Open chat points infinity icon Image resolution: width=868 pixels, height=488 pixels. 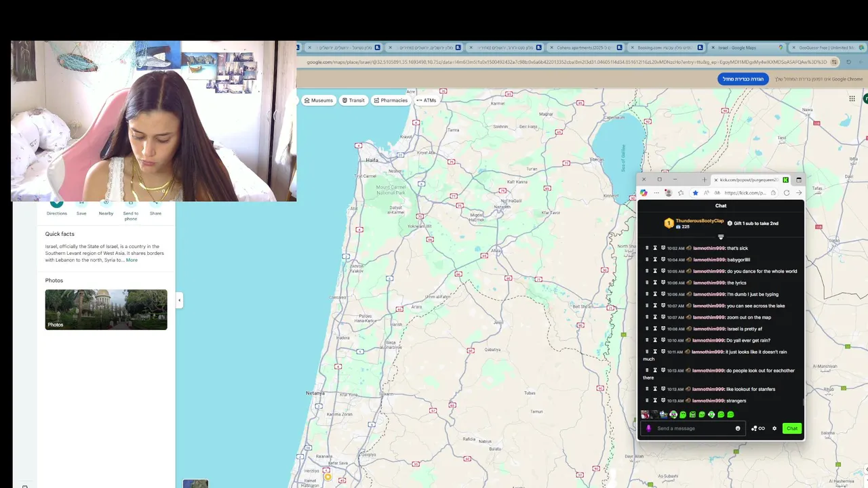click(757, 428)
